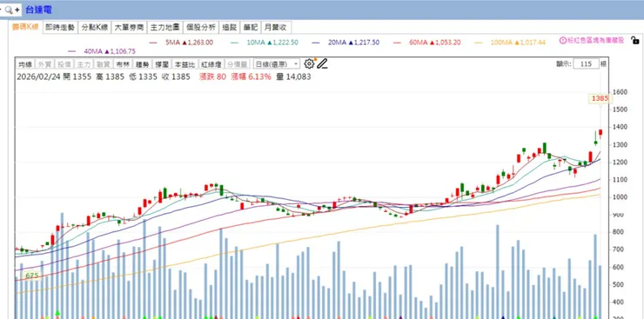The width and height of the screenshot is (644, 319).
Task: Click the 粉紅色區塊為庫藏股 notice text
Action: point(596,40)
